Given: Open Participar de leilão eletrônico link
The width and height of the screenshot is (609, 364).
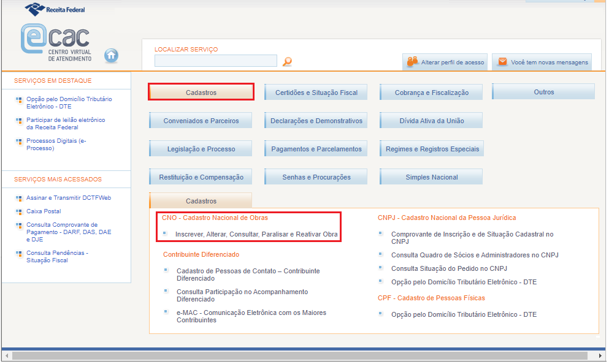Looking at the screenshot, I should coord(66,124).
